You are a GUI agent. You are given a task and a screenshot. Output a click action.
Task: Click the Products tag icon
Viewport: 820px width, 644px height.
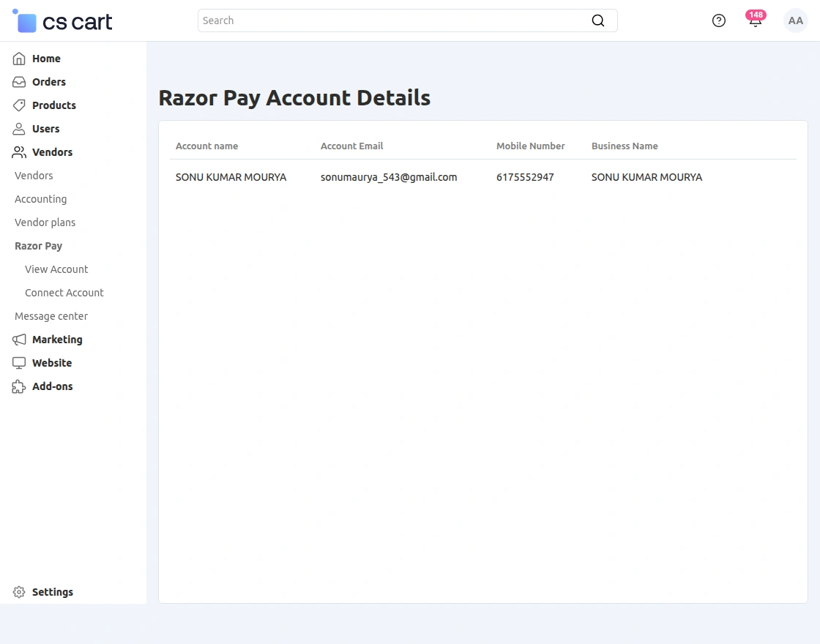tap(18, 105)
